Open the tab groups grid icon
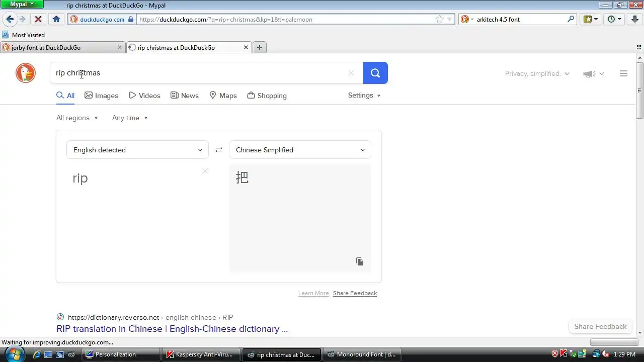Image resolution: width=644 pixels, height=362 pixels. tap(639, 47)
